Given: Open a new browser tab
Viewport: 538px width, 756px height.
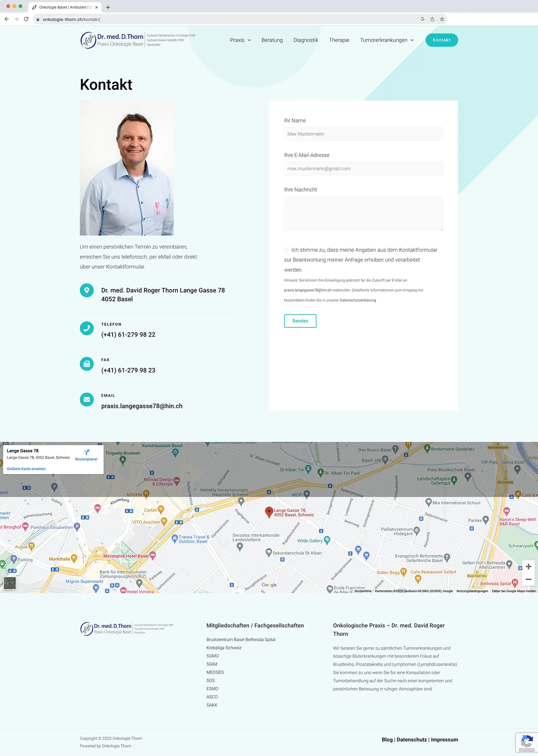Looking at the screenshot, I should click(108, 7).
